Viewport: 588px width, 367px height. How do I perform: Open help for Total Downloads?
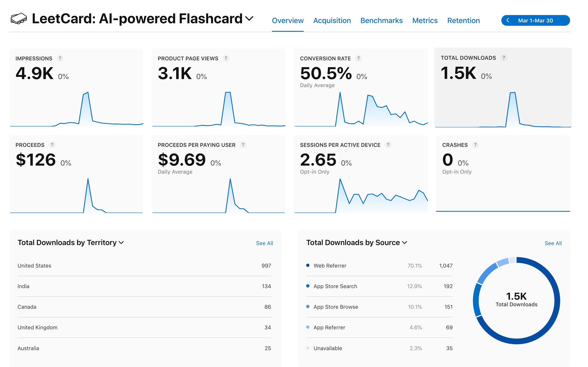504,57
